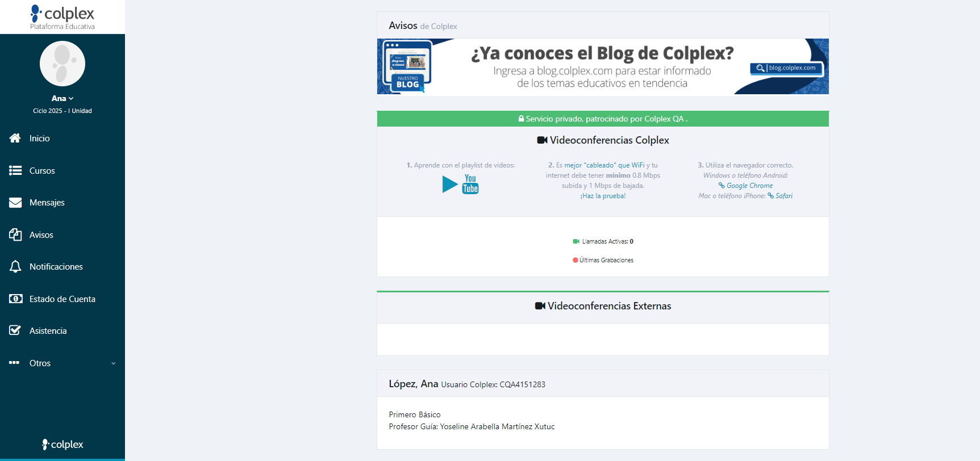Click the Mensajes envelope icon

[15, 203]
